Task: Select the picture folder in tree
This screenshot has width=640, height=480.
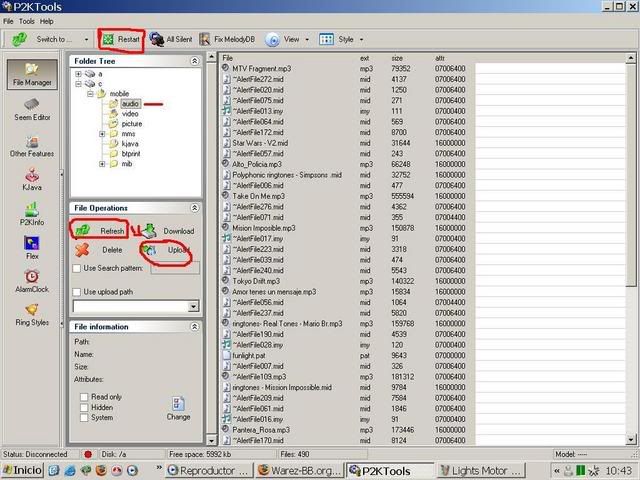Action: pos(132,124)
